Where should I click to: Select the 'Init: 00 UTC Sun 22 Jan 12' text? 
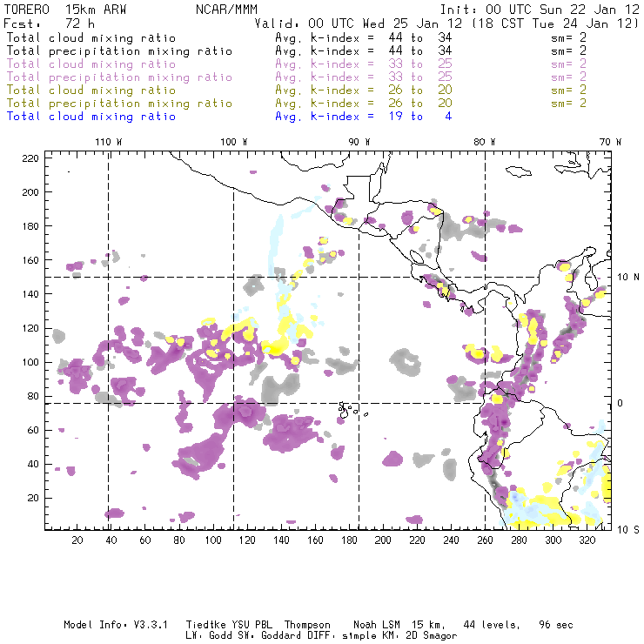coord(540,10)
